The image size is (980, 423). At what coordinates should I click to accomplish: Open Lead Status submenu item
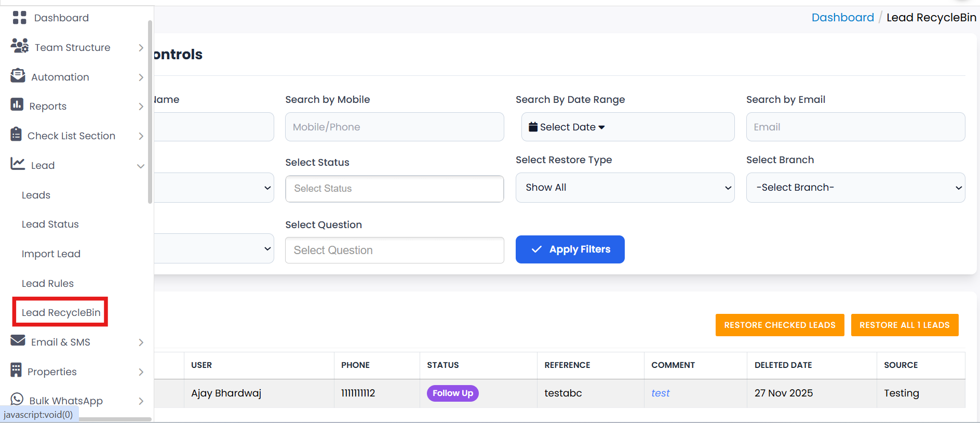click(x=50, y=224)
